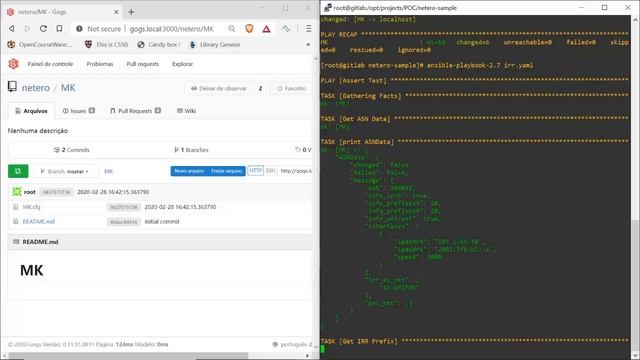Screen dimensions: 640x360
Task: Click the browser forward arrow
Action: pyautogui.click(x=27, y=29)
